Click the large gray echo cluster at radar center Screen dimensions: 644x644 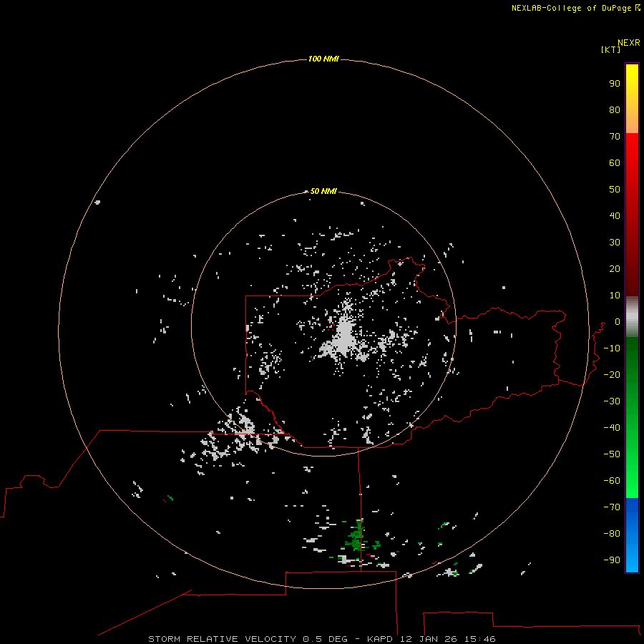(x=344, y=337)
